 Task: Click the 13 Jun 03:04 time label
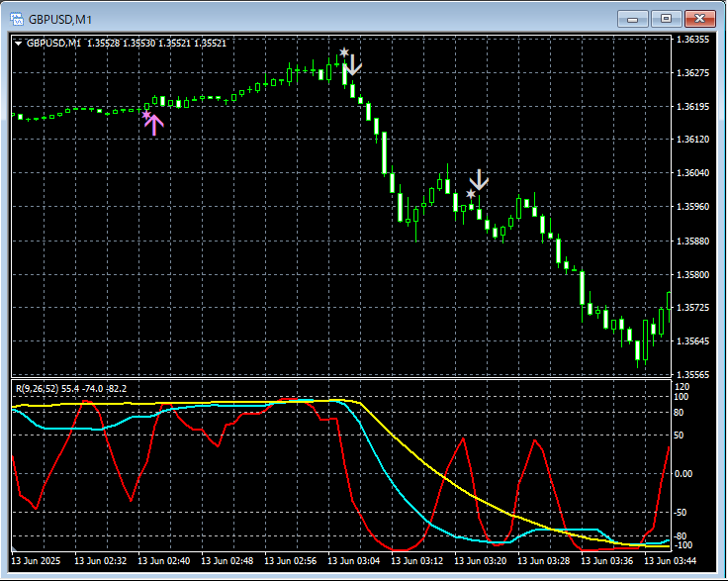coord(353,561)
